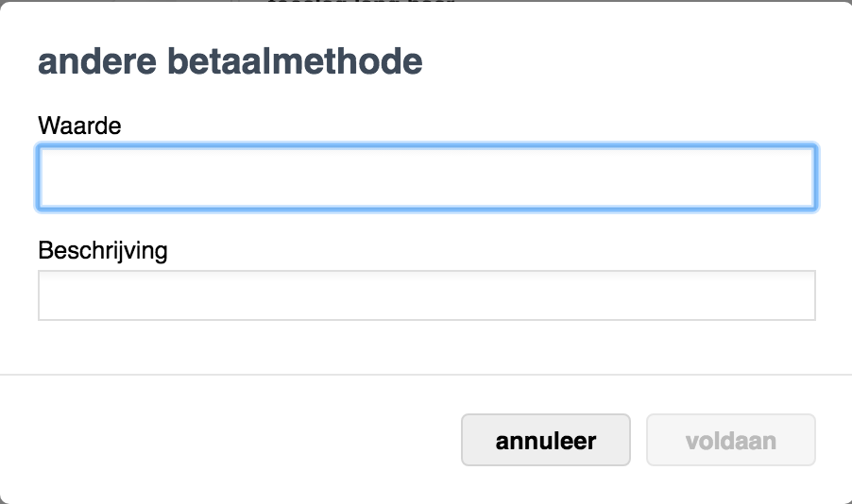The image size is (852, 504).
Task: Click the voldaan button
Action: [x=730, y=440]
